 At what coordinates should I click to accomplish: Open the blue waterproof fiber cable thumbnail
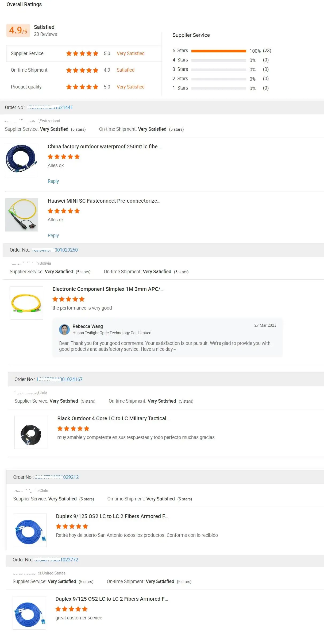point(21,160)
